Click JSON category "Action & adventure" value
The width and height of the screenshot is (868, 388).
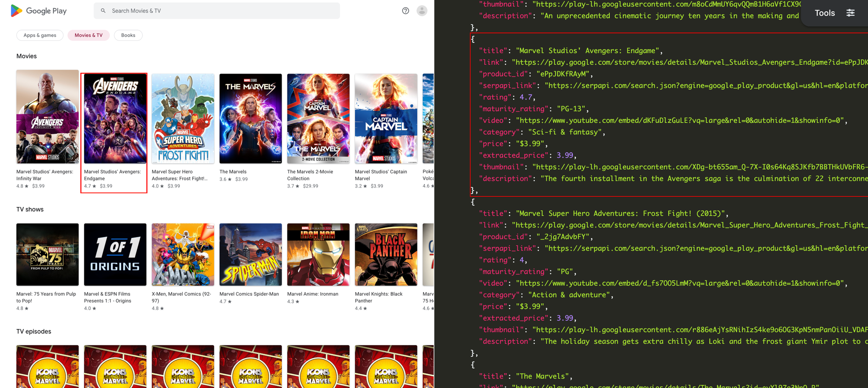(569, 295)
